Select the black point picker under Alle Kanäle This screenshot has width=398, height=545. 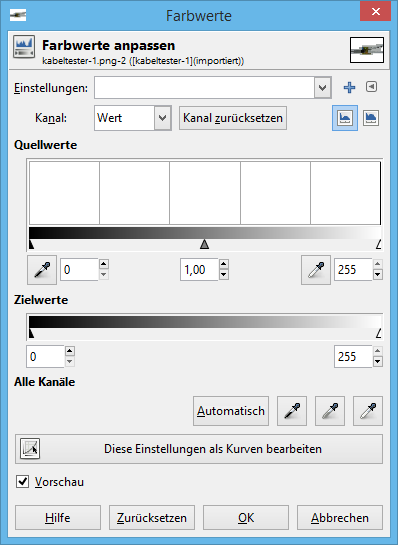tap(292, 411)
